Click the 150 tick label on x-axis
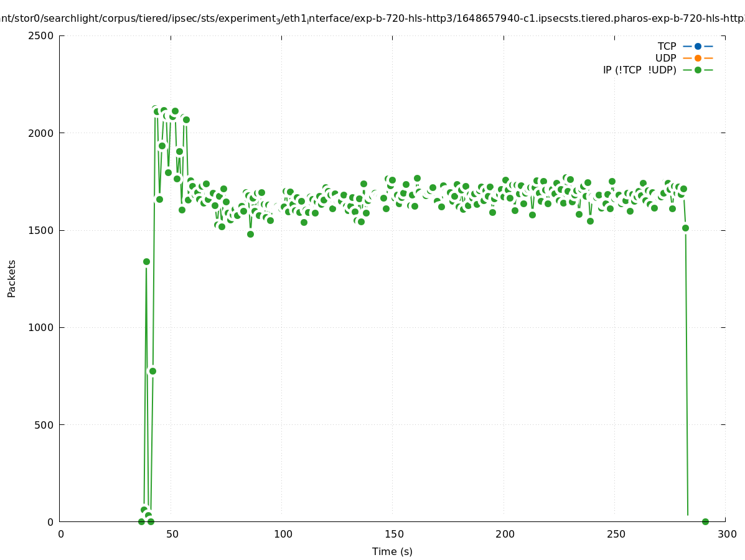The image size is (745, 560). click(393, 534)
